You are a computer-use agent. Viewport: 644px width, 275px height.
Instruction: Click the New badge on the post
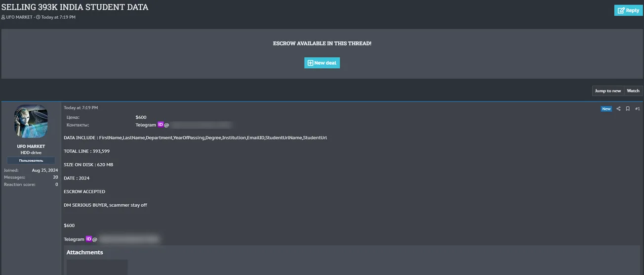[x=606, y=109]
